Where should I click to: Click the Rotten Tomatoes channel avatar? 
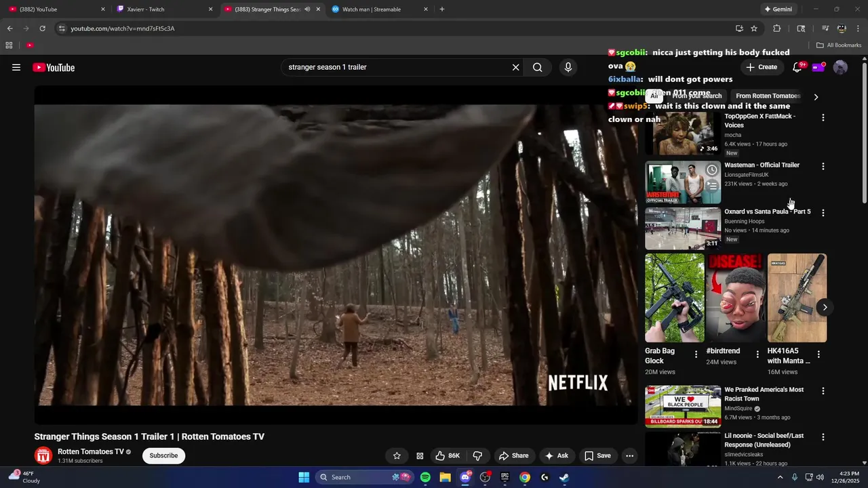[43, 455]
